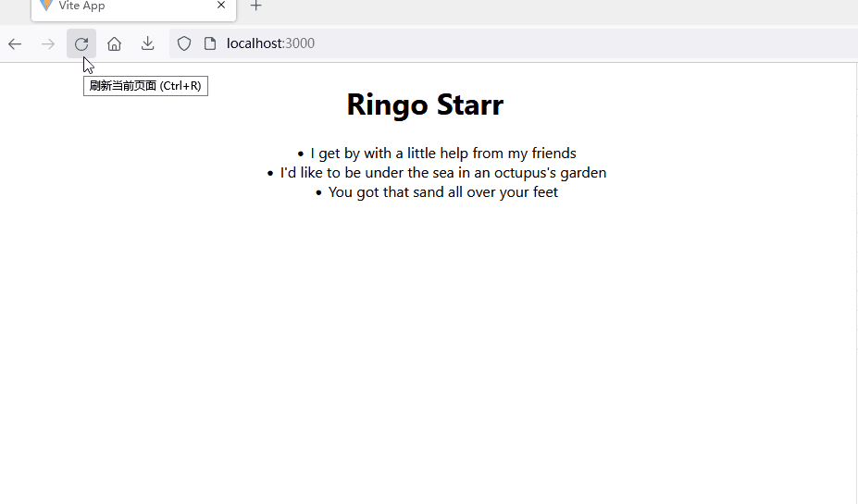Image resolution: width=858 pixels, height=504 pixels.
Task: Close the Vite App tab
Action: pyautogui.click(x=221, y=6)
